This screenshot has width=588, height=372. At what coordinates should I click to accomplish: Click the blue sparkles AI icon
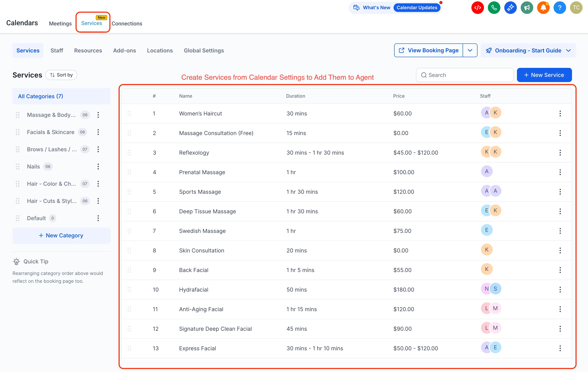[510, 8]
